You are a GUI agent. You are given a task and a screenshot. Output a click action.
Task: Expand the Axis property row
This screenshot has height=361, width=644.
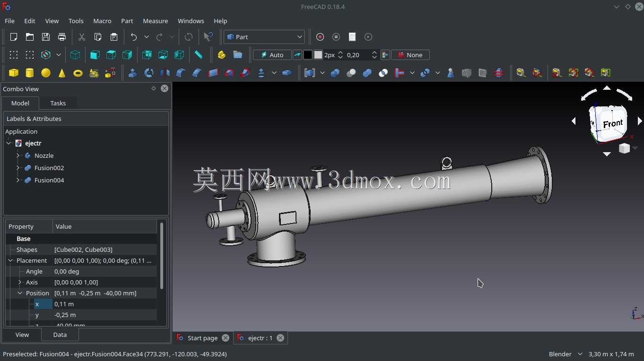20,282
